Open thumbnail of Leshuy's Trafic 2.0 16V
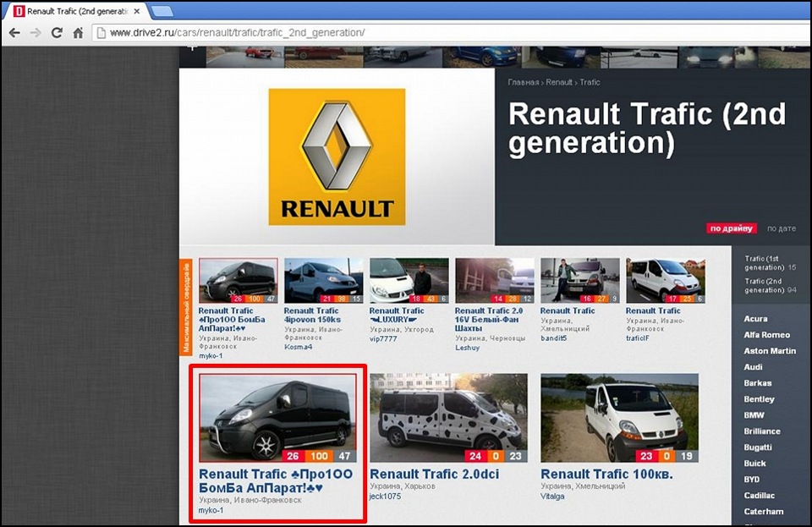812x527 pixels. [x=495, y=281]
